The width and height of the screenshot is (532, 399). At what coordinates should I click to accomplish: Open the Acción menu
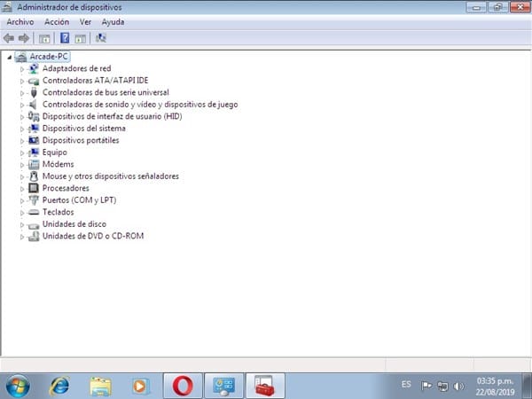57,22
